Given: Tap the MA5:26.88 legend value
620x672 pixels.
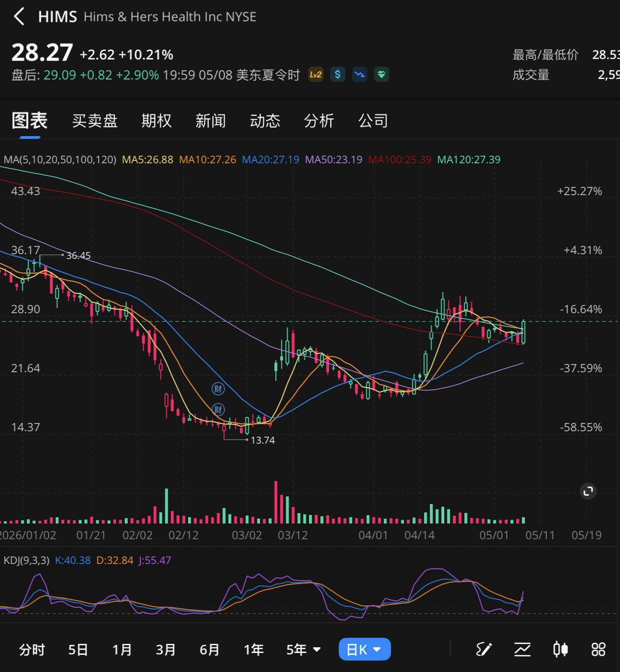Looking at the screenshot, I should point(148,160).
